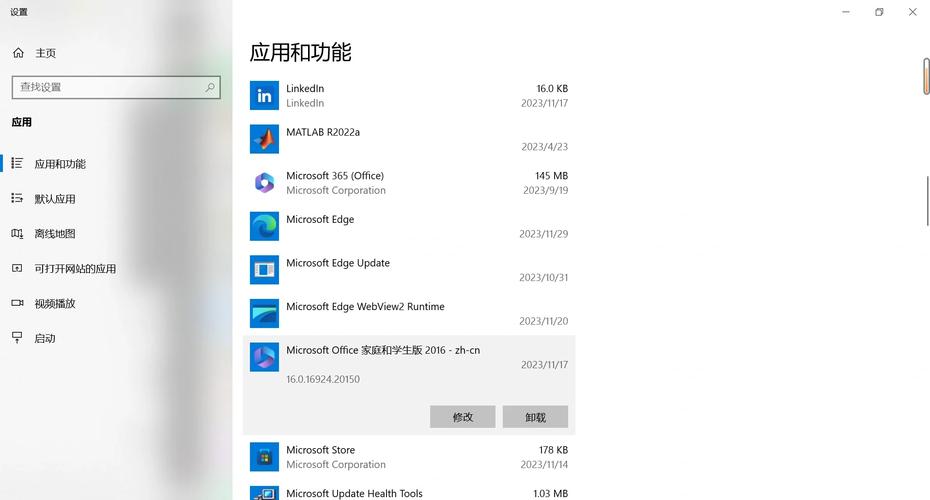930x500 pixels.
Task: Click the Edge WebView2 Runtime icon
Action: 264,313
